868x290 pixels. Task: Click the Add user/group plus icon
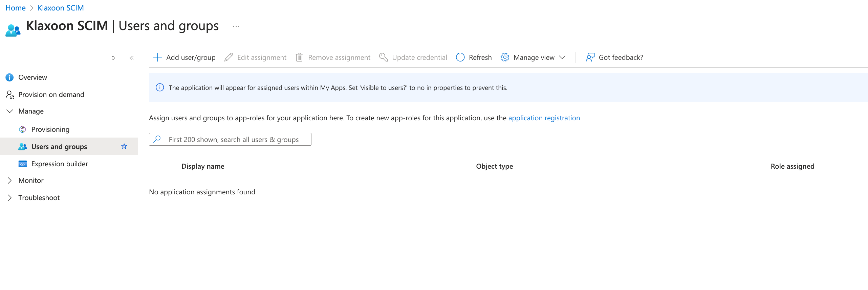157,57
